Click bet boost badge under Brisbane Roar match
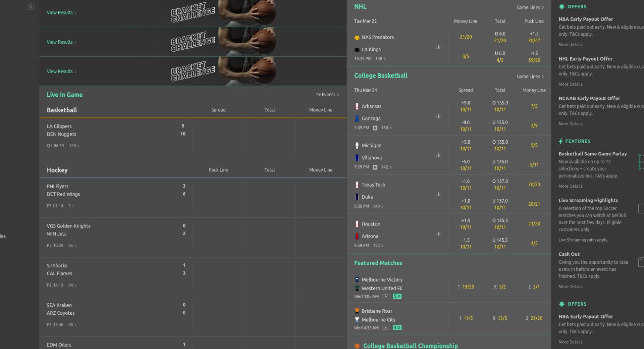 coord(397,328)
